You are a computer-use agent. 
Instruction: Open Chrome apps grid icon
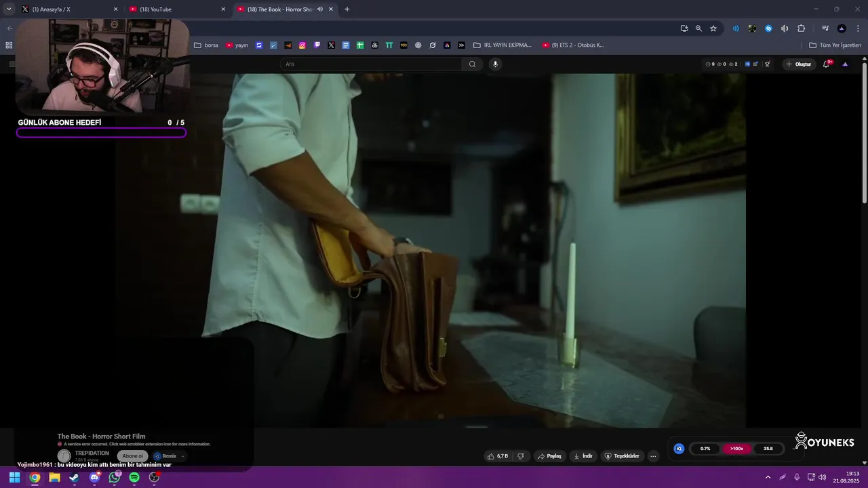[9, 45]
